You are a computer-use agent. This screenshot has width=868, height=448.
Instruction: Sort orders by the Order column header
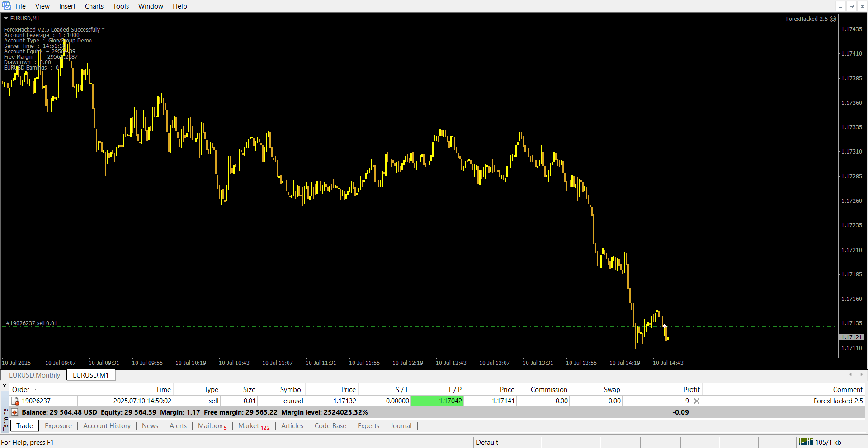coord(21,390)
